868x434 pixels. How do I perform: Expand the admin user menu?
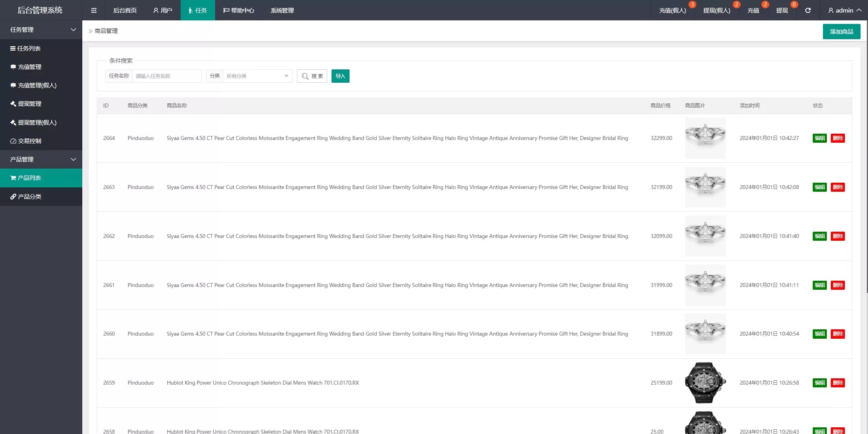(x=844, y=11)
